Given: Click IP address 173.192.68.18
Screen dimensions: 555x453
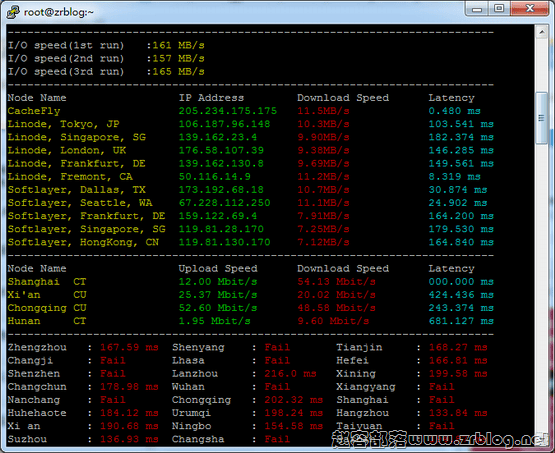Looking at the screenshot, I should click(x=221, y=189).
